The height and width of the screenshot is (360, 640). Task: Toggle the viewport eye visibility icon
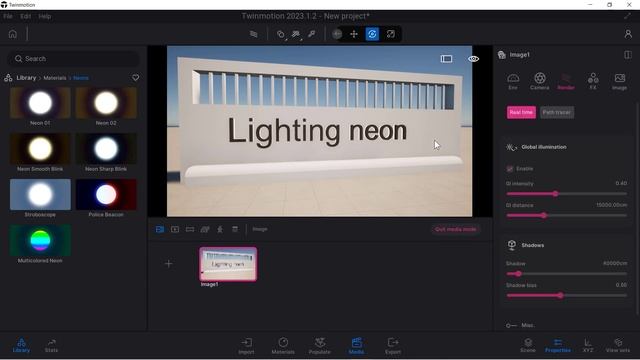point(473,59)
